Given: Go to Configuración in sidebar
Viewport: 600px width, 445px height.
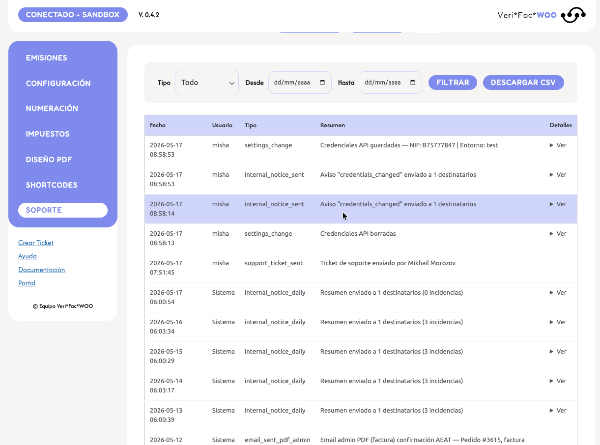Looking at the screenshot, I should pos(58,83).
